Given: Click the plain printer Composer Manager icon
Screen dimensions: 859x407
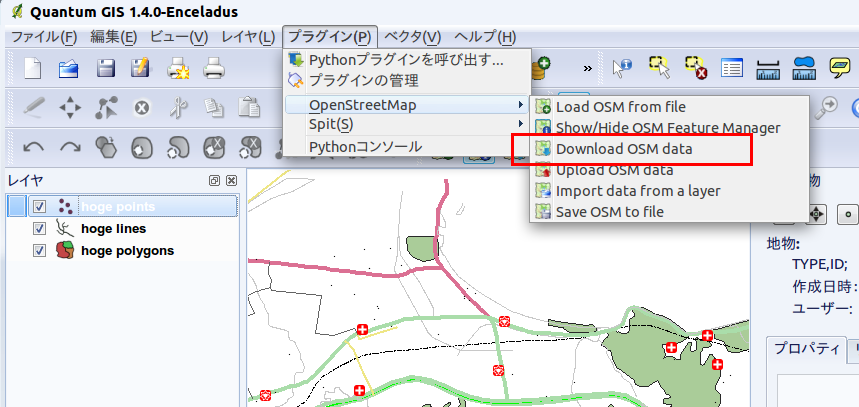Looking at the screenshot, I should [x=214, y=69].
